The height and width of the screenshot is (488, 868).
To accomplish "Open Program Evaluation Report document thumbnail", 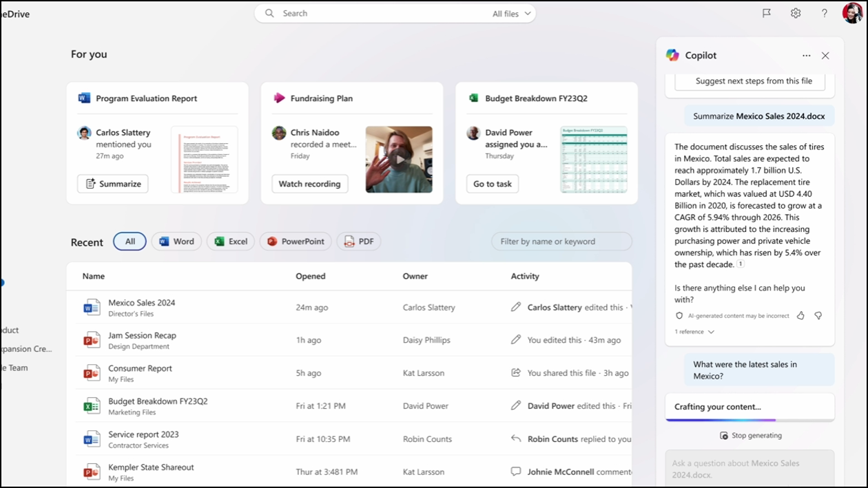I will (205, 159).
